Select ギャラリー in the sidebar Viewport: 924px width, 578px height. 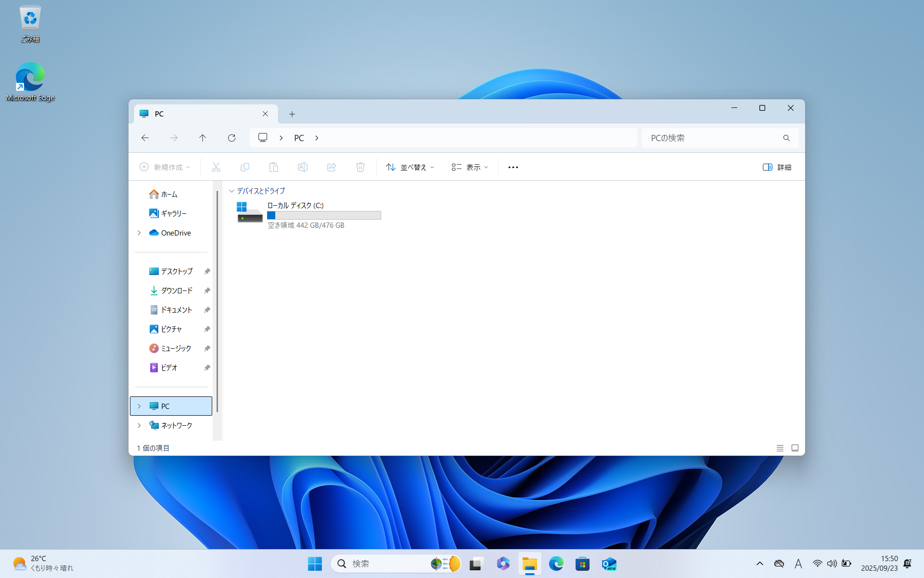173,213
